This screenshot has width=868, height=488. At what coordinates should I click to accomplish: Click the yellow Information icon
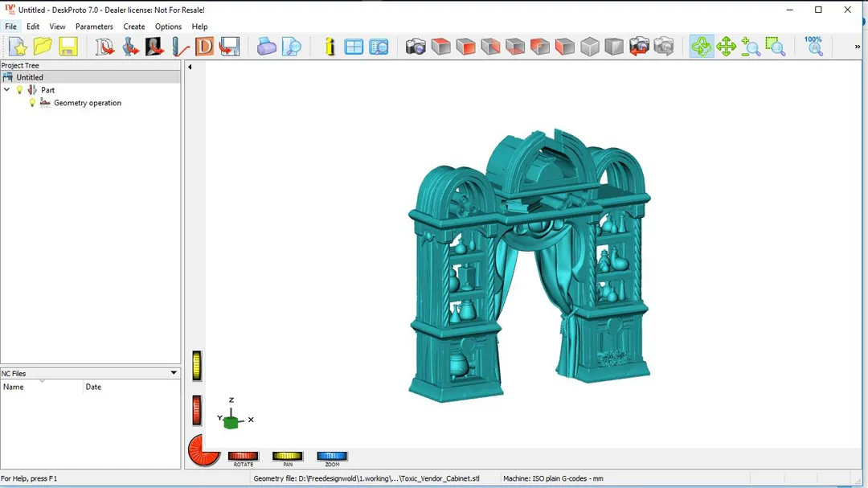(330, 47)
